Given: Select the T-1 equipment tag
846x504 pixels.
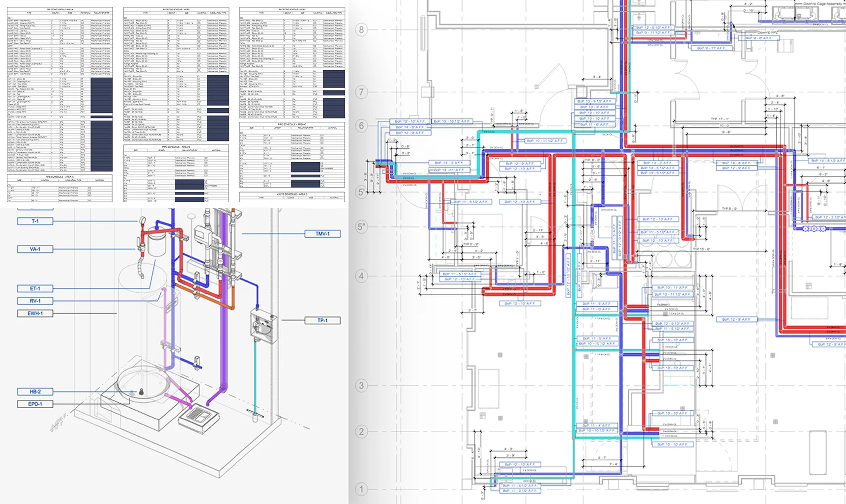Looking at the screenshot, I should tap(35, 221).
